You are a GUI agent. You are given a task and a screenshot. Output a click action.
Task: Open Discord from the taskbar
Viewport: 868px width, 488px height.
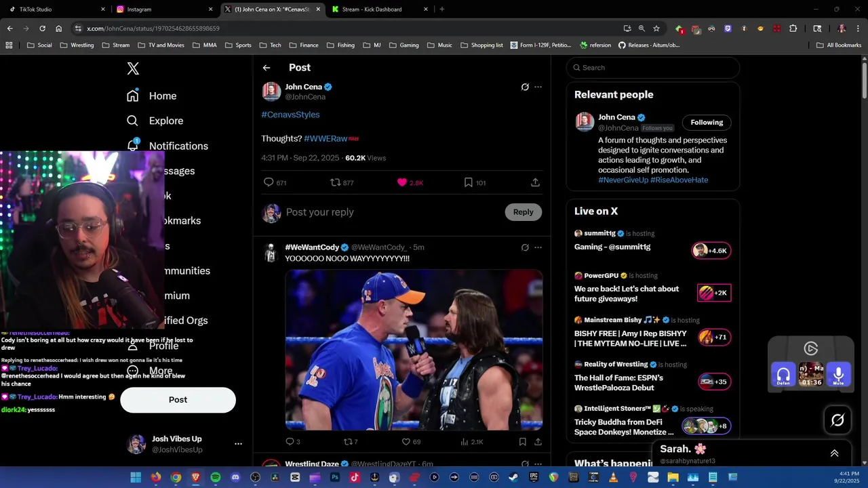pyautogui.click(x=235, y=477)
